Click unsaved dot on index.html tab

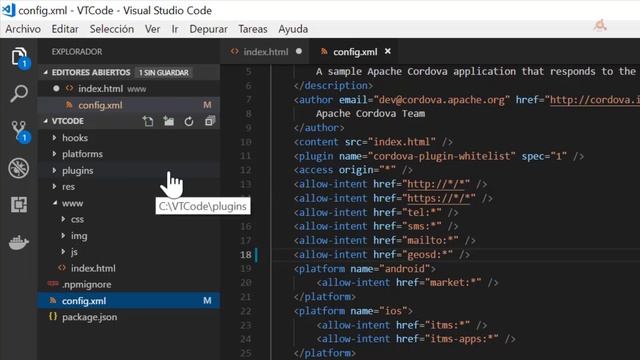pyautogui.click(x=299, y=51)
